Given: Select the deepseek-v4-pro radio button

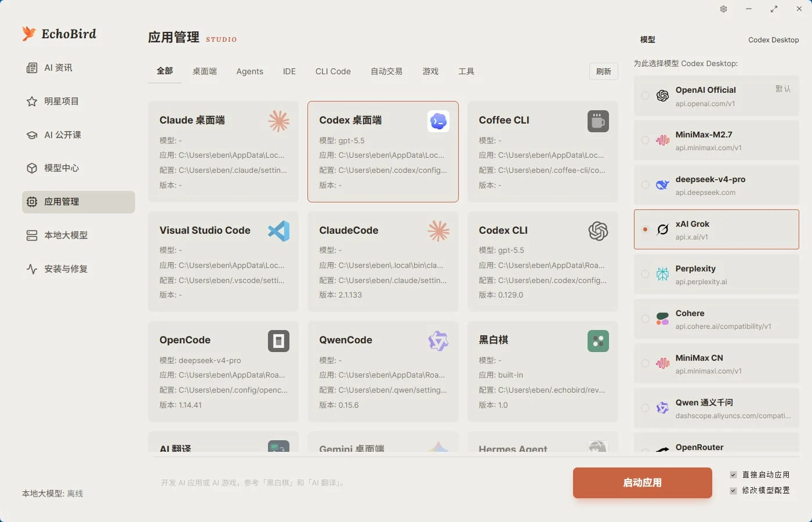Looking at the screenshot, I should [x=645, y=185].
